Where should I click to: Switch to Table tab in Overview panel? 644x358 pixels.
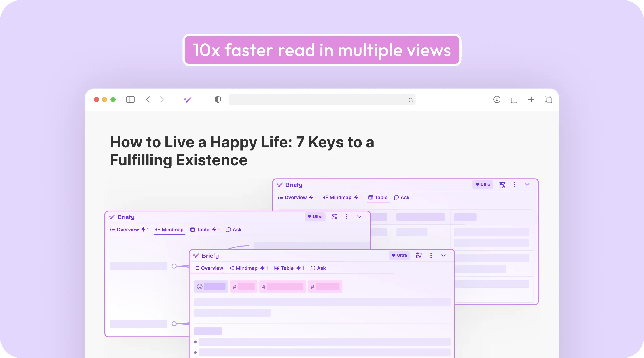coord(289,268)
